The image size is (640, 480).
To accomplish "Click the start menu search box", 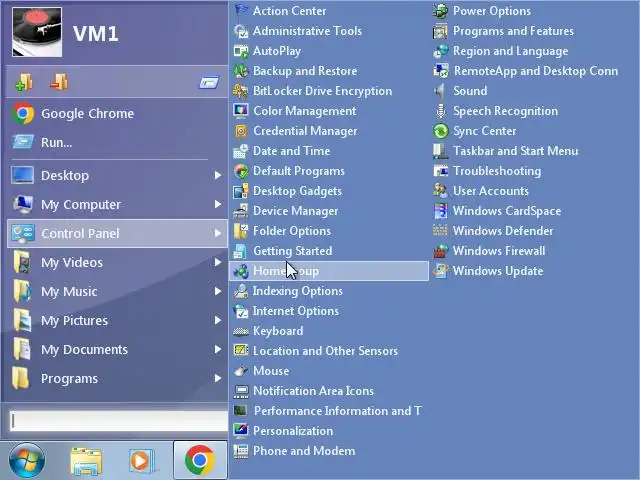I will 118,421.
